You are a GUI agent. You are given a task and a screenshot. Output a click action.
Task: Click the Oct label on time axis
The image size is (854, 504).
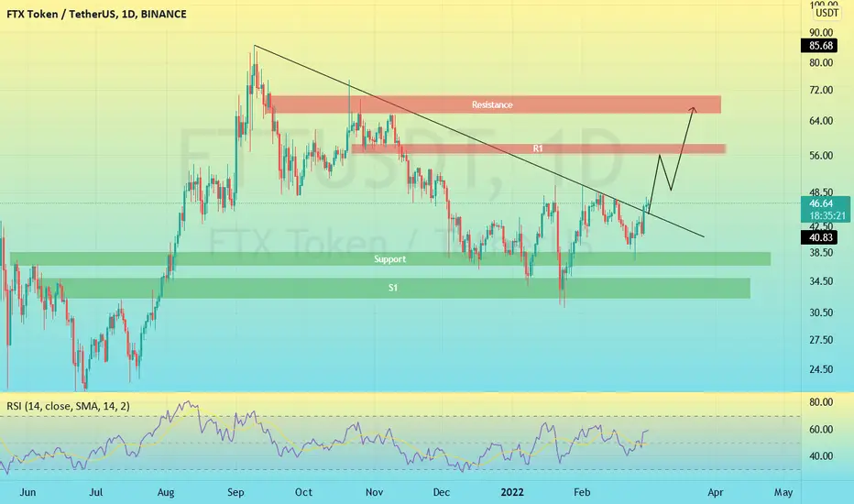coord(303,492)
